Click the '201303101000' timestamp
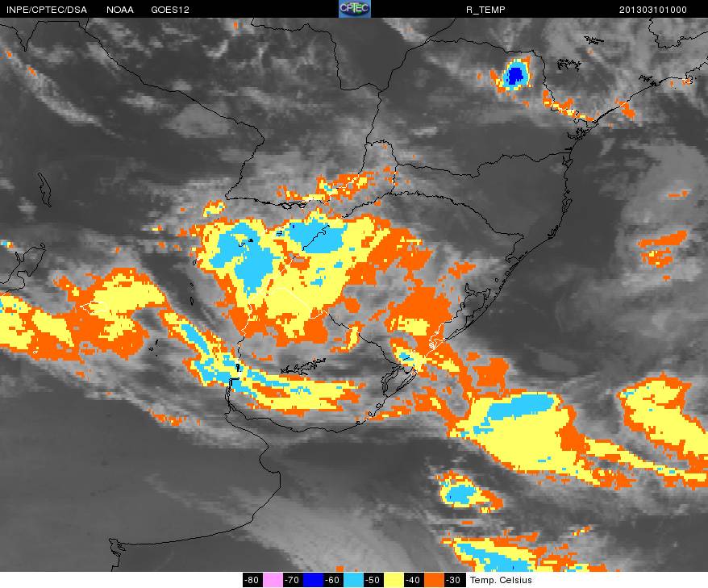 click(x=653, y=10)
